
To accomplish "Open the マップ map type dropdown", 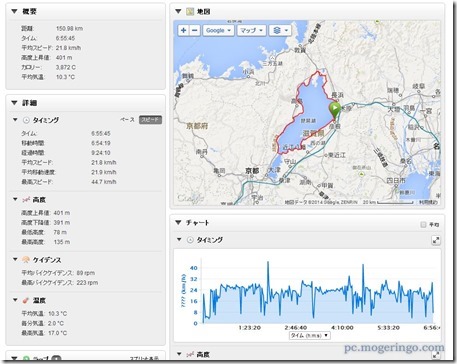I will click(x=251, y=30).
